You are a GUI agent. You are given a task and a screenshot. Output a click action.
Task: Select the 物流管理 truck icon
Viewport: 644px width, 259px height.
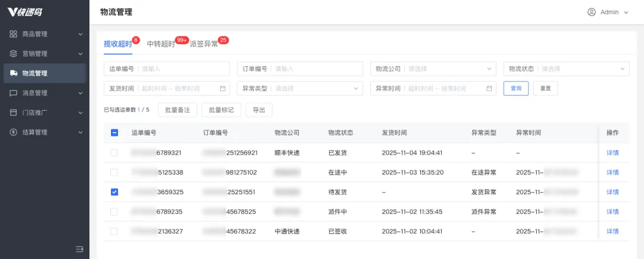[x=13, y=73]
